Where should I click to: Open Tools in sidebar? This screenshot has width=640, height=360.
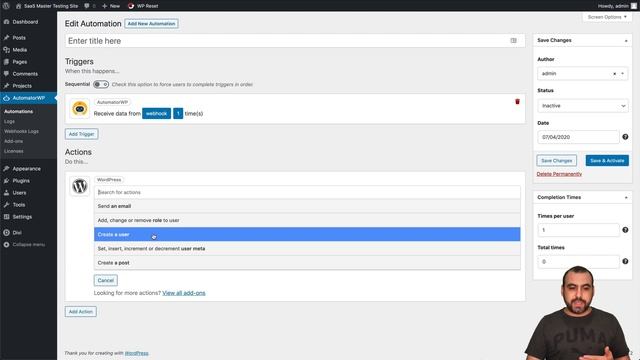point(19,204)
